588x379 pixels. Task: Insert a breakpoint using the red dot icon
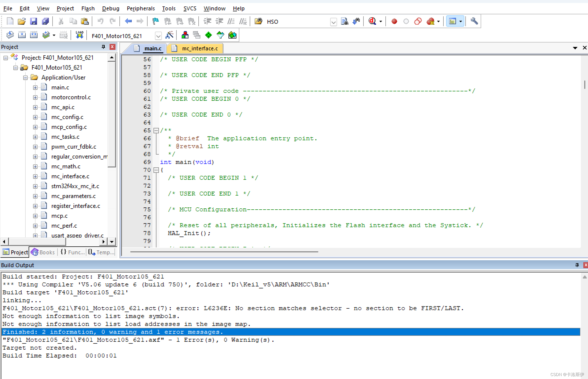click(394, 21)
